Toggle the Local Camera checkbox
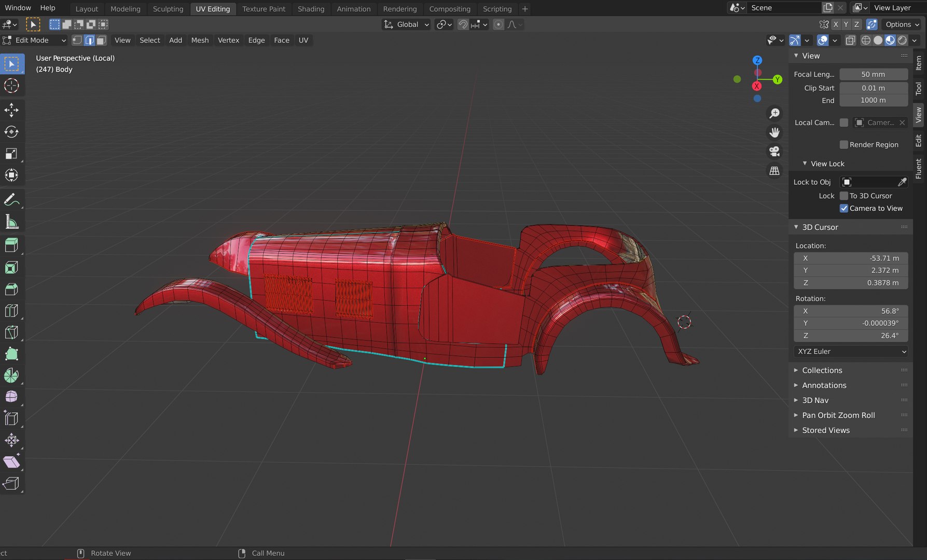Viewport: 927px width, 560px height. click(x=844, y=122)
